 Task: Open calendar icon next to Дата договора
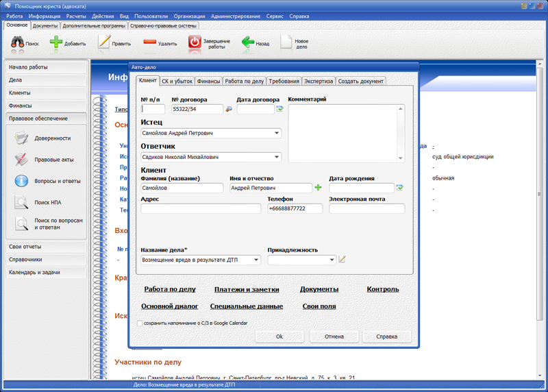[279, 109]
